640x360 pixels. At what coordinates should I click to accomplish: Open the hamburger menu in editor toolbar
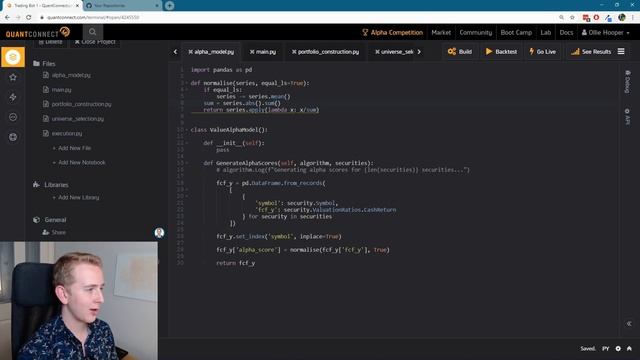pos(621,51)
